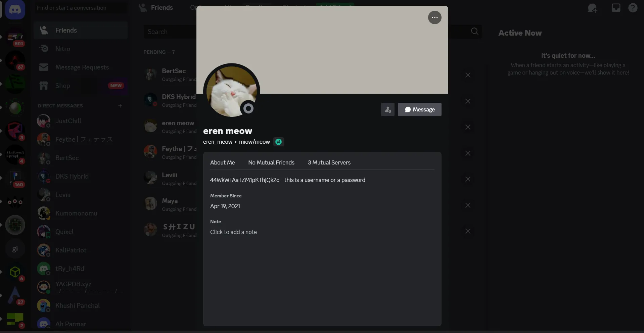Open direct message with Kumomonomu
Screen dimensions: 644x333
point(76,213)
